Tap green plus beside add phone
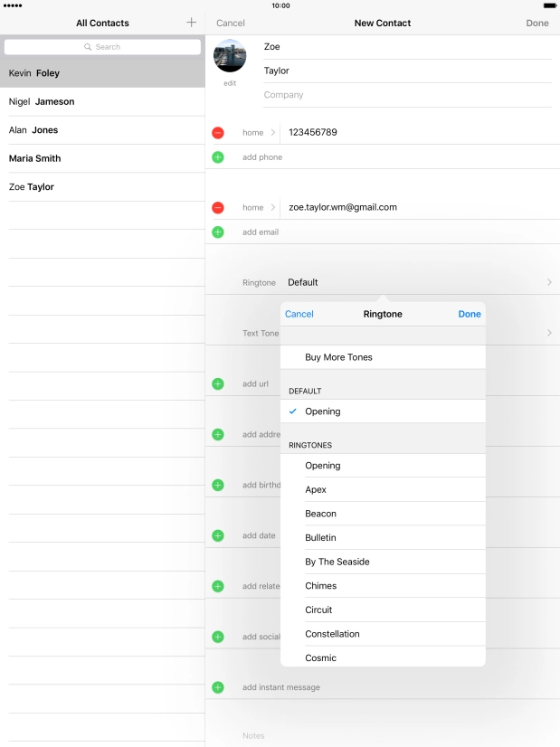The width and height of the screenshot is (560, 747). coord(218,157)
